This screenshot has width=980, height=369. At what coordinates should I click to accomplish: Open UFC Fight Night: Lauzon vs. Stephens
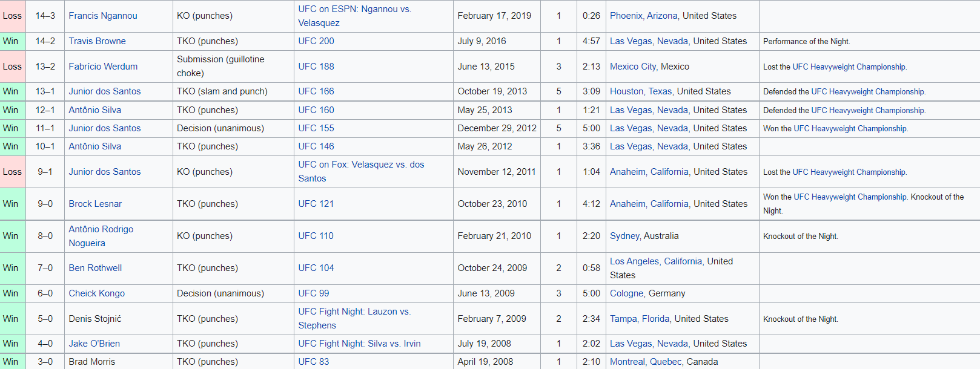pyautogui.click(x=354, y=319)
